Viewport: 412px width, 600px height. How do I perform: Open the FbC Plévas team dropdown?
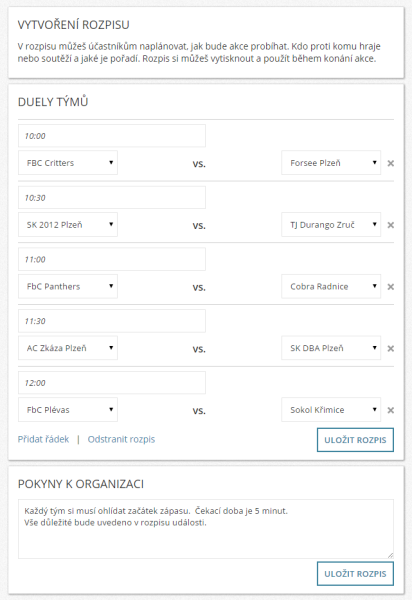(x=68, y=410)
